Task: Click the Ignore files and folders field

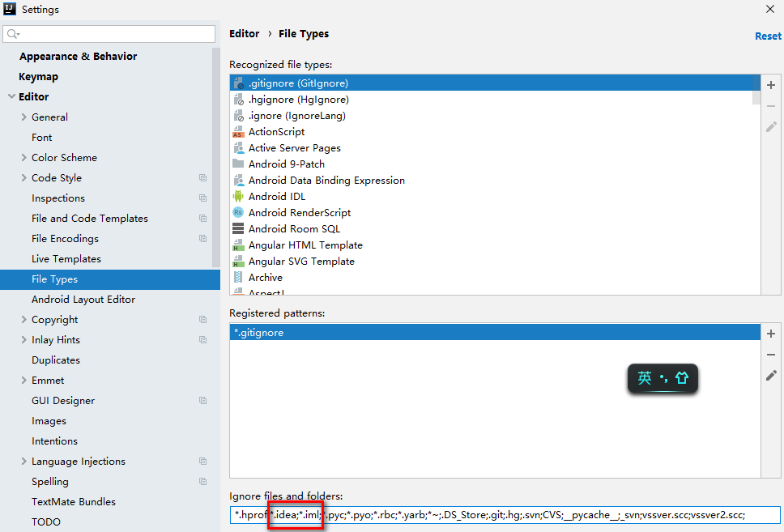Action: (505, 514)
